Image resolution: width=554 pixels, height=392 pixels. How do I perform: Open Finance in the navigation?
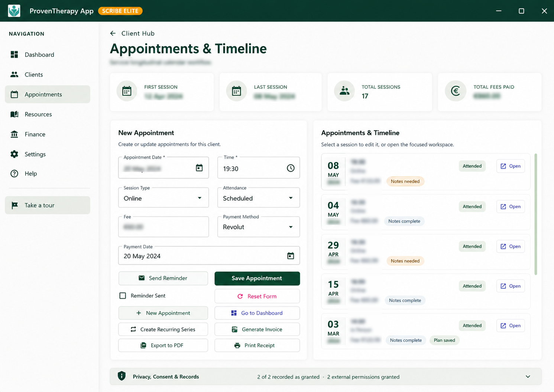tap(48, 134)
